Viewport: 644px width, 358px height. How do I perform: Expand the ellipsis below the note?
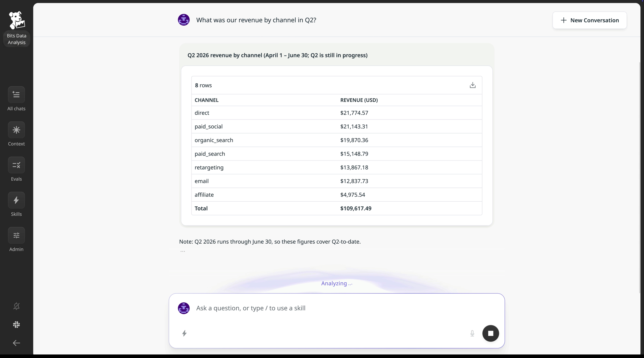click(183, 251)
